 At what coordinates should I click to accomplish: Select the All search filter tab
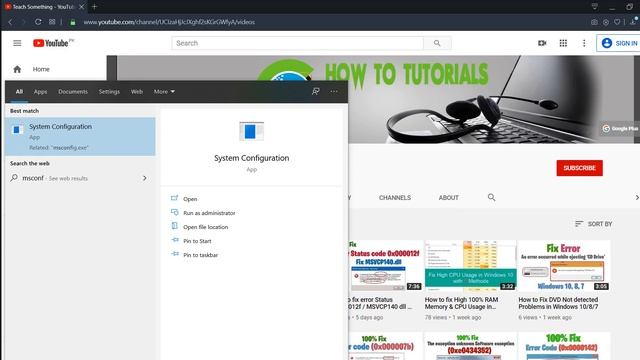point(19,91)
